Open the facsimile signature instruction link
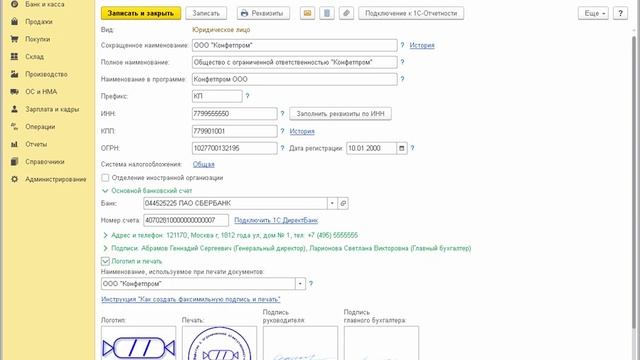The height and width of the screenshot is (360, 640). 191,299
